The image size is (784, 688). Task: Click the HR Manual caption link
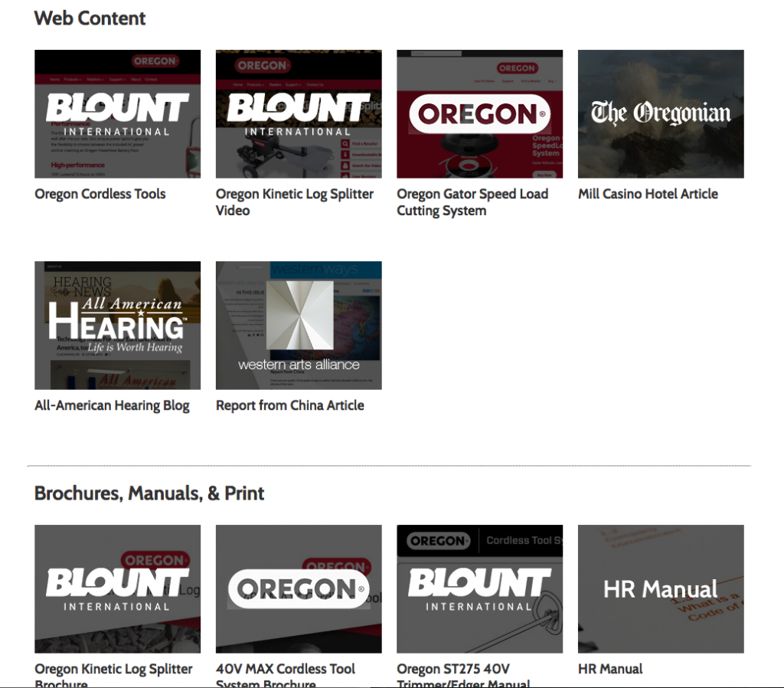(610, 669)
